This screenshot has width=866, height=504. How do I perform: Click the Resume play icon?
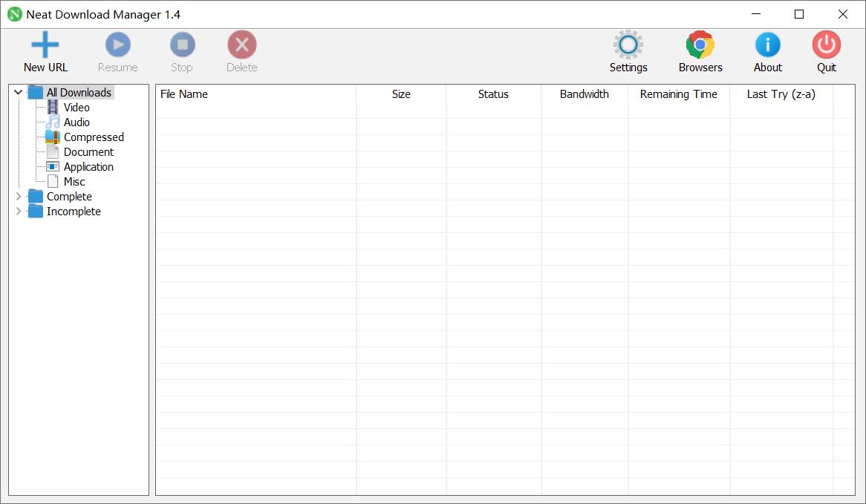pyautogui.click(x=117, y=45)
